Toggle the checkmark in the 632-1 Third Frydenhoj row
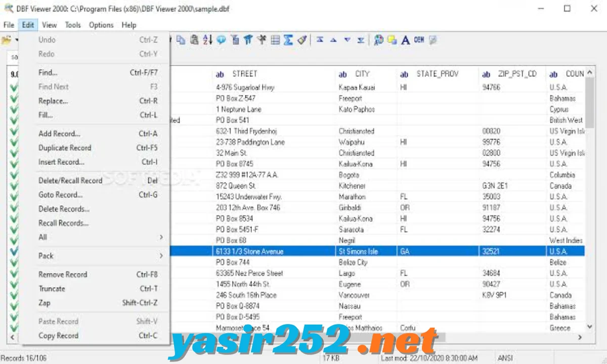607x364 pixels. pyautogui.click(x=14, y=131)
